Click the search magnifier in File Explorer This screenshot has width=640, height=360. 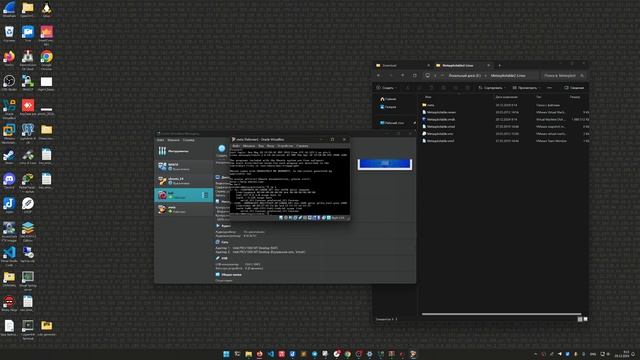pyautogui.click(x=582, y=76)
